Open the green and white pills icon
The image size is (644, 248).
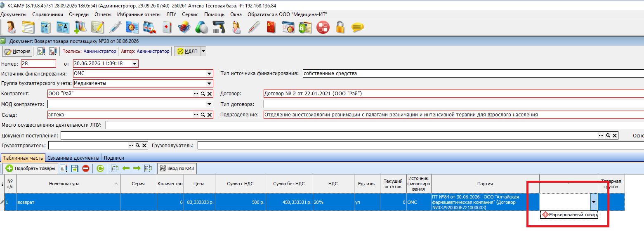tap(201, 27)
